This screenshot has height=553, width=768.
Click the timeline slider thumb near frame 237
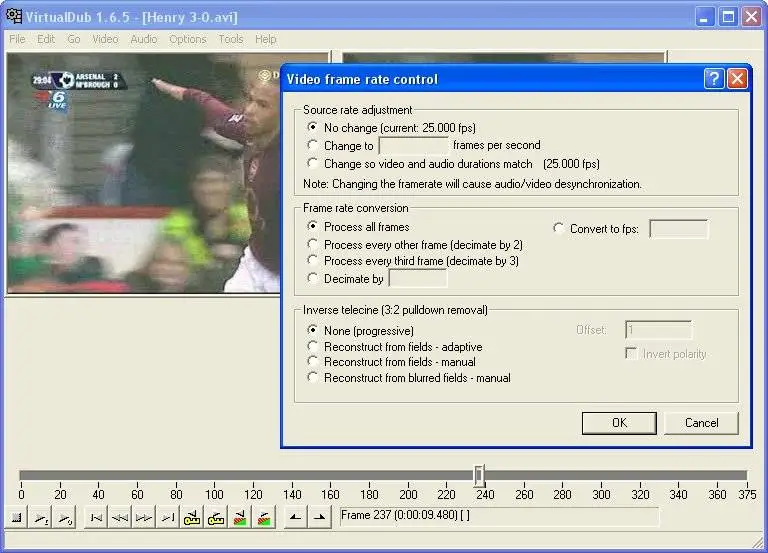click(x=479, y=475)
